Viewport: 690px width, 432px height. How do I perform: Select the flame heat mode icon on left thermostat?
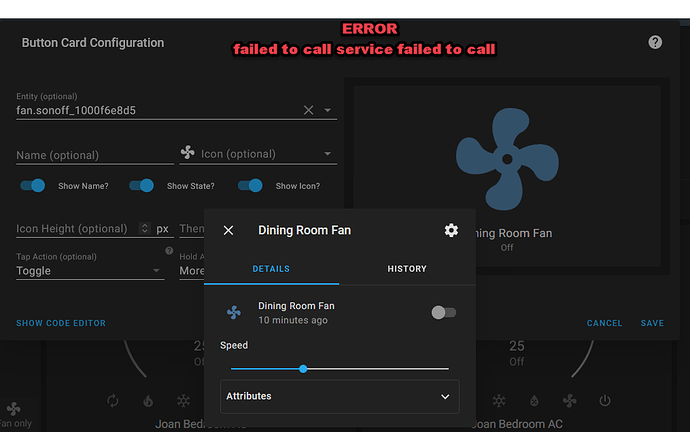point(149,401)
